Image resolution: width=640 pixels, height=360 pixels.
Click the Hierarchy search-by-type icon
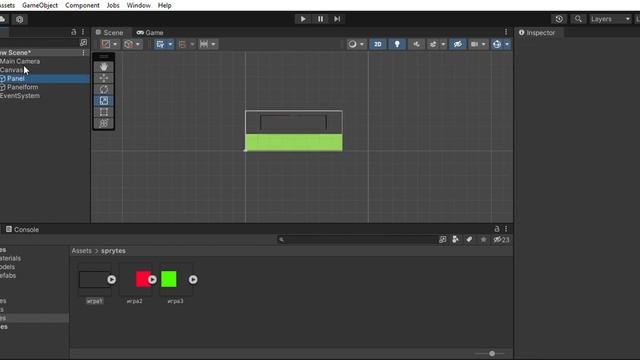pos(83,42)
